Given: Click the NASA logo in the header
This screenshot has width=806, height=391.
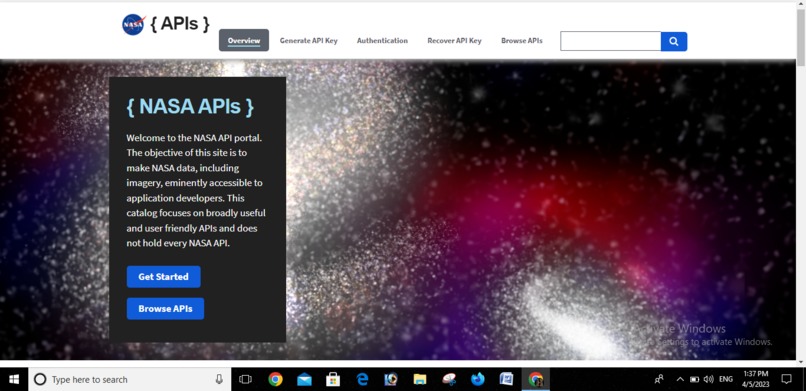Looking at the screenshot, I should (x=134, y=24).
